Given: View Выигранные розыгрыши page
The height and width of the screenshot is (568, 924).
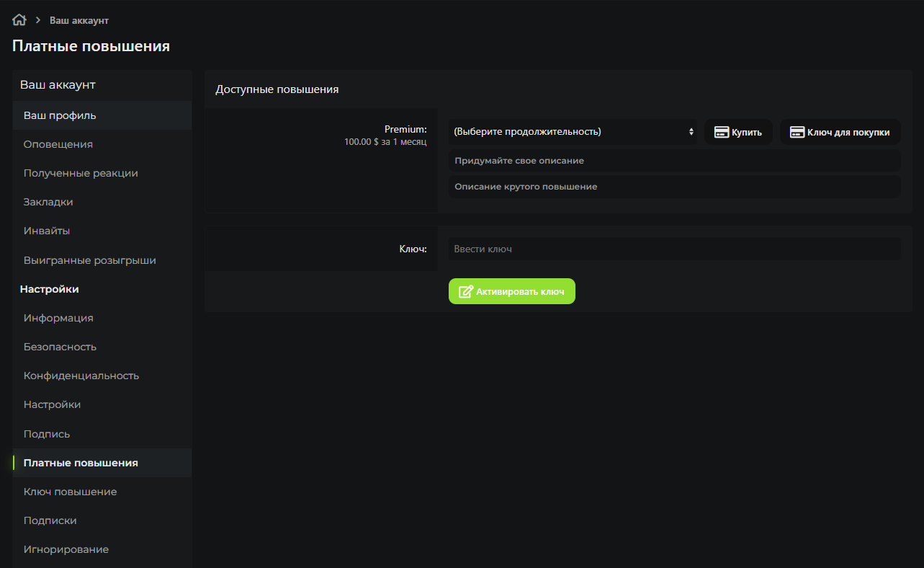Looking at the screenshot, I should click(89, 260).
